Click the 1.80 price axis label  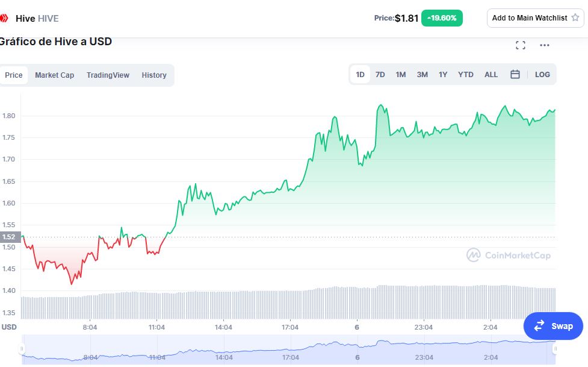(x=8, y=116)
